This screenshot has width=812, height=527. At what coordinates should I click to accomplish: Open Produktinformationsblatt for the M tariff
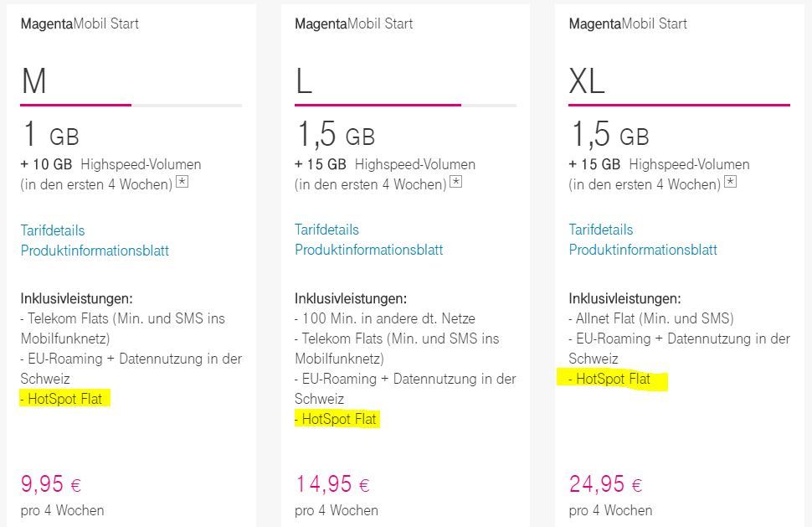point(95,251)
